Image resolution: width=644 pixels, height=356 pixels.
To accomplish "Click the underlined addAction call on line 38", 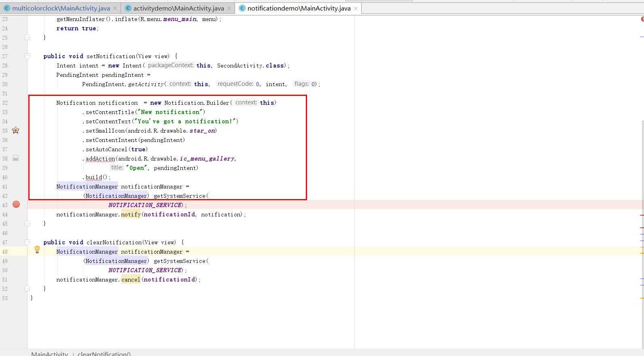I will click(x=100, y=159).
